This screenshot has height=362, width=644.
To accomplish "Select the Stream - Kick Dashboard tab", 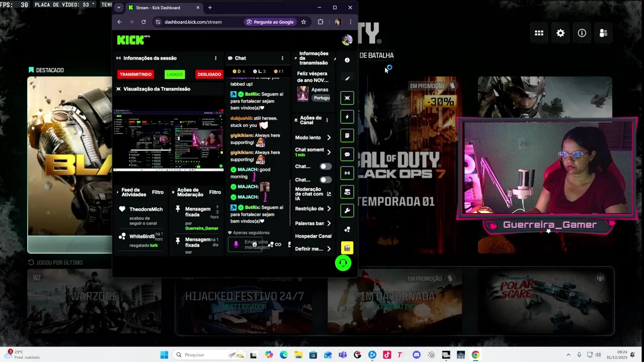I will 164,8.
